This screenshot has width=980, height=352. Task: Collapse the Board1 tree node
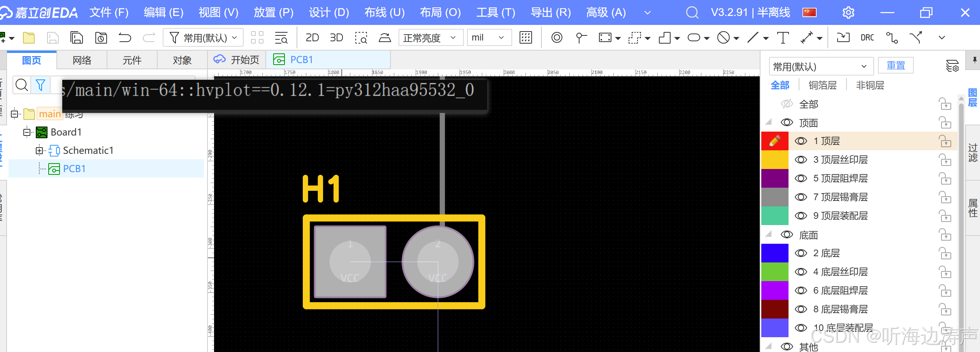27,132
